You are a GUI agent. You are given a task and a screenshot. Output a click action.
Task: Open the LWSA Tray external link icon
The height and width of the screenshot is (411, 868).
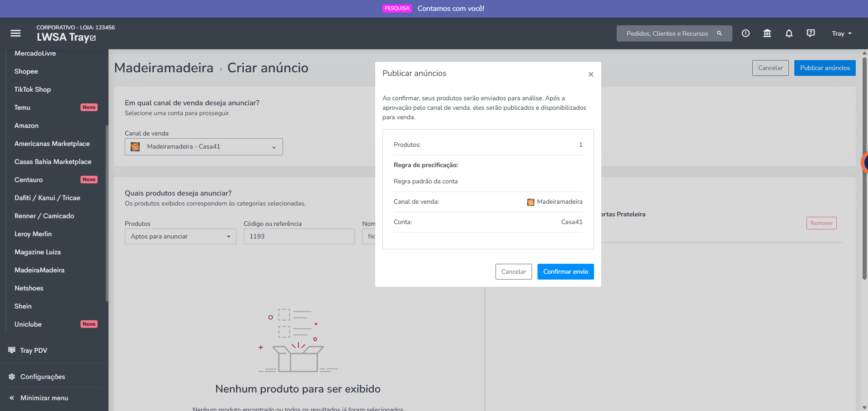(x=93, y=38)
